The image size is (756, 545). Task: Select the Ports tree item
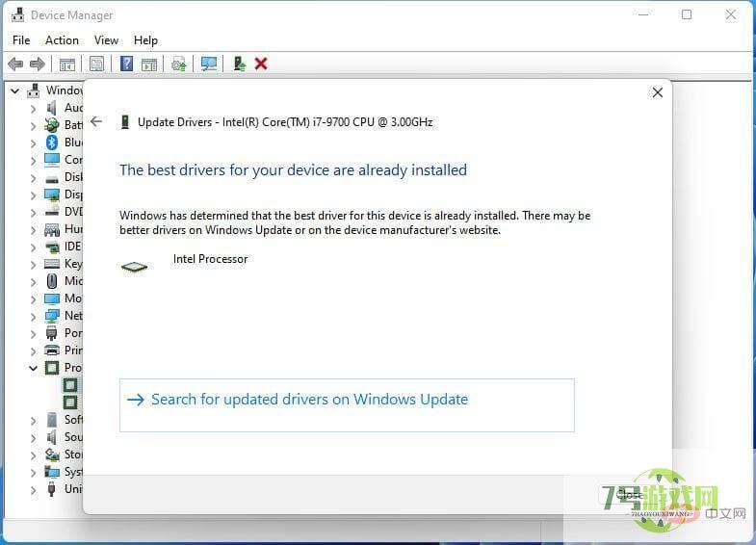coord(65,333)
